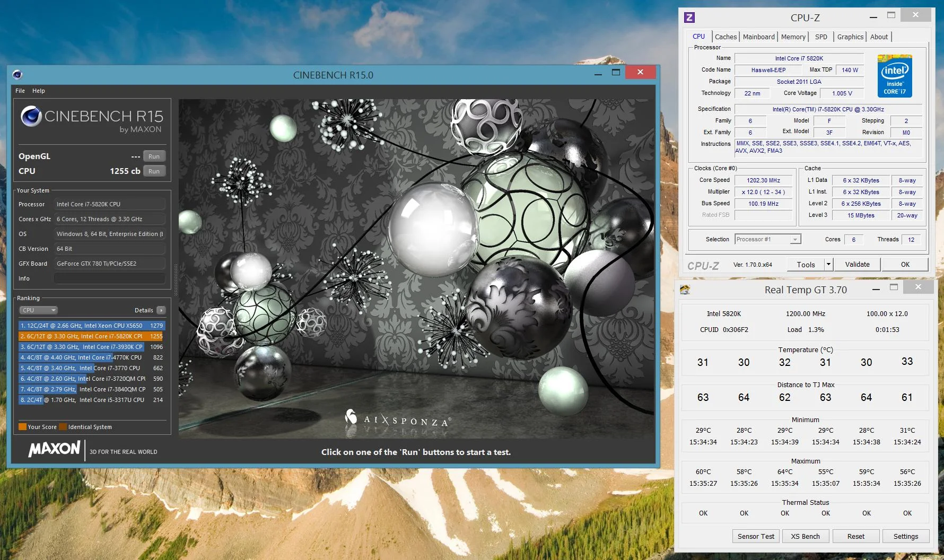Switch to the Caches tab in CPU-Z
944x560 pixels.
point(726,37)
